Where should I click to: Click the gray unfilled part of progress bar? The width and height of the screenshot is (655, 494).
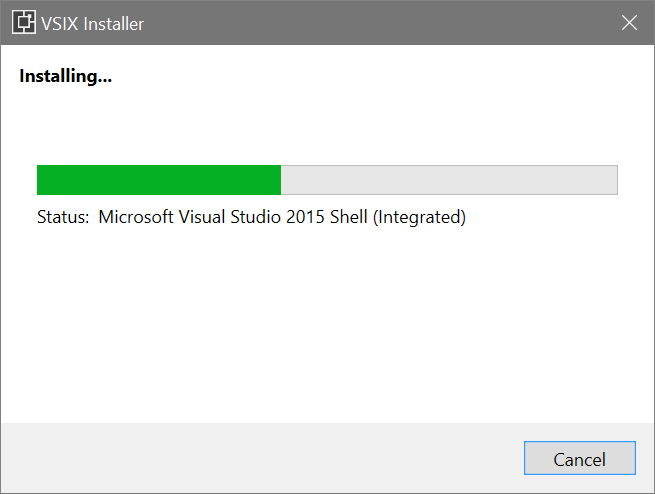tap(449, 180)
